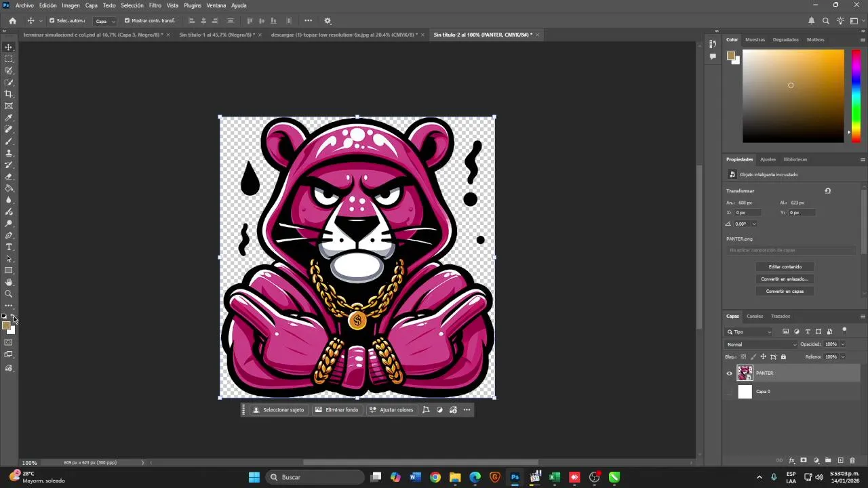The image size is (868, 488).
Task: Click Convertir en enlazado button
Action: (785, 279)
